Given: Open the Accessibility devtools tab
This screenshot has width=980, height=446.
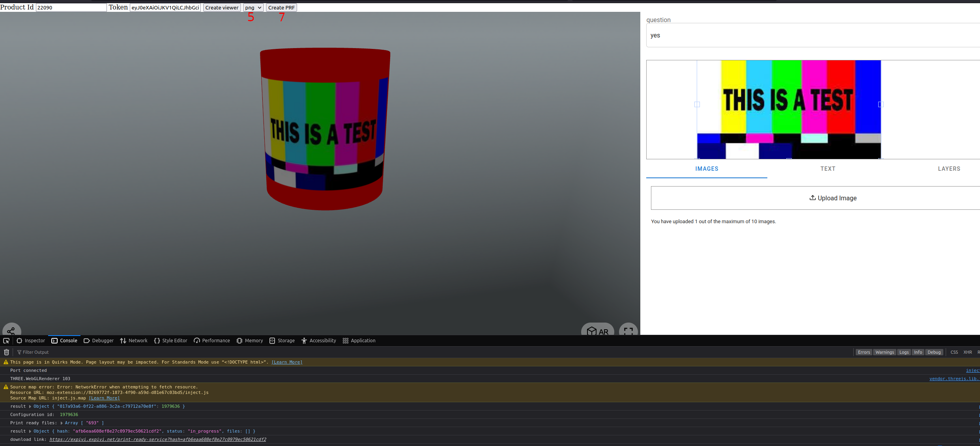Looking at the screenshot, I should click(319, 341).
